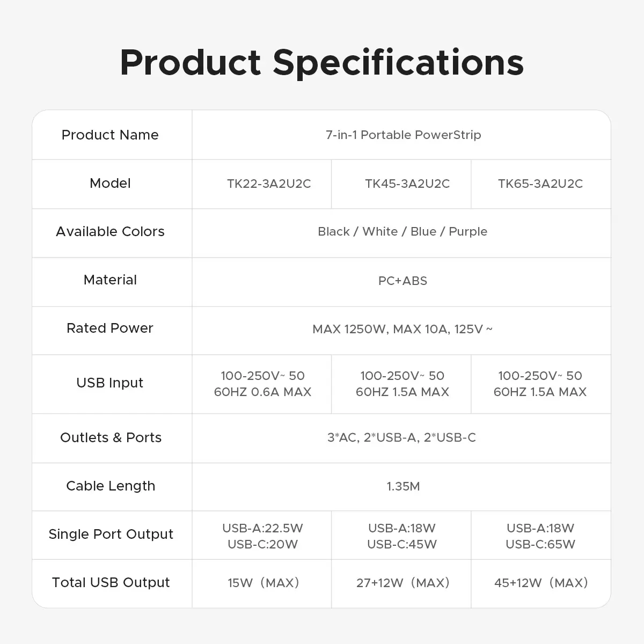The width and height of the screenshot is (644, 644).
Task: Click the 3*AC, 2*USB-A, 2*USB-C value
Action: (401, 437)
